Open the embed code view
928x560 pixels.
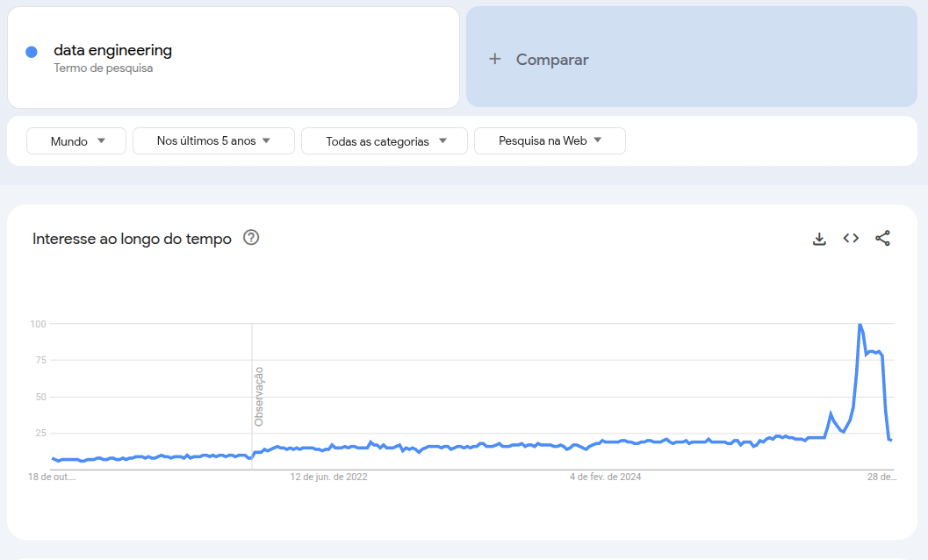coord(851,238)
